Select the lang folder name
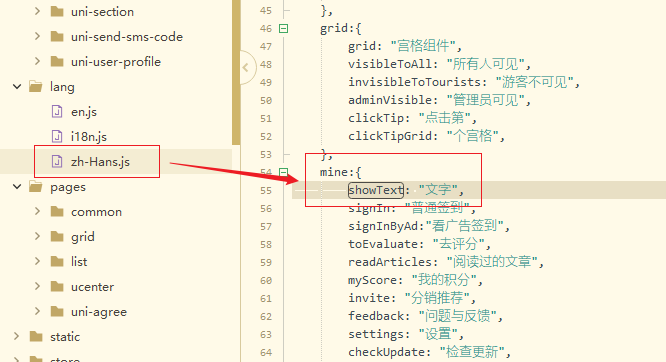666x362 pixels. pos(62,87)
